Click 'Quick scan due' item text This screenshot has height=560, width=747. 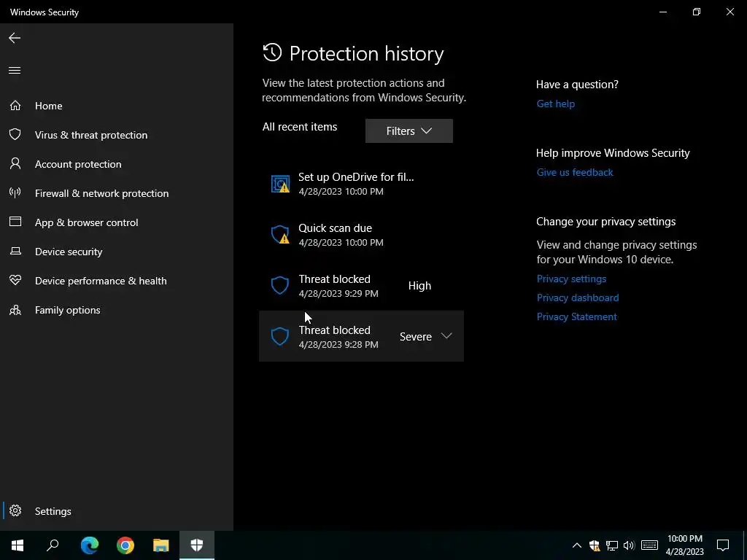[x=335, y=228]
